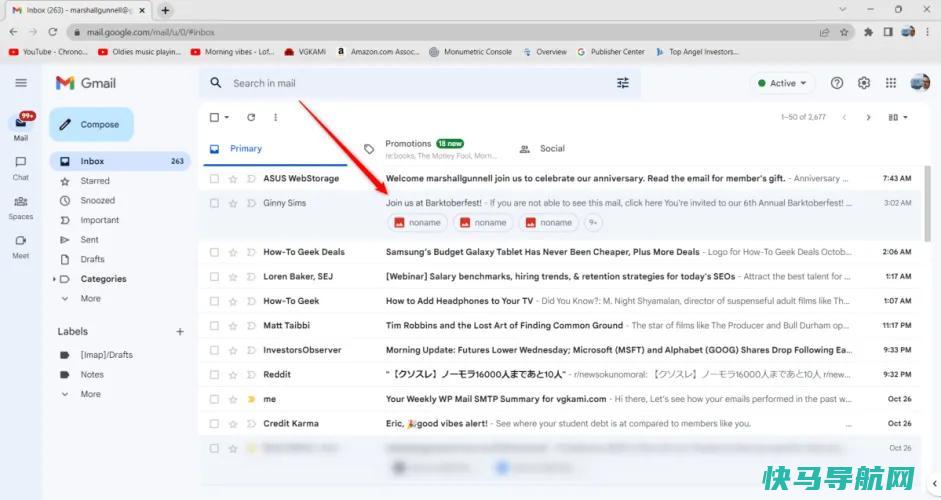Image resolution: width=941 pixels, height=500 pixels.
Task: Toggle importance marker on the 'me' email
Action: pyautogui.click(x=251, y=399)
